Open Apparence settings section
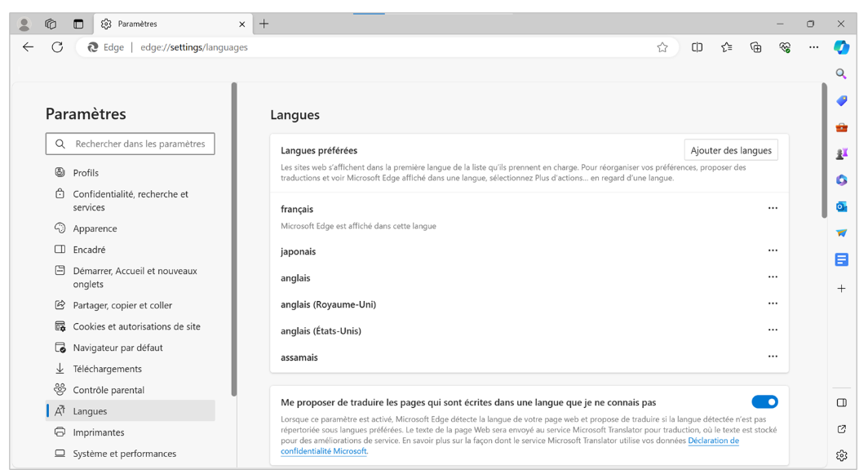 [130, 228]
